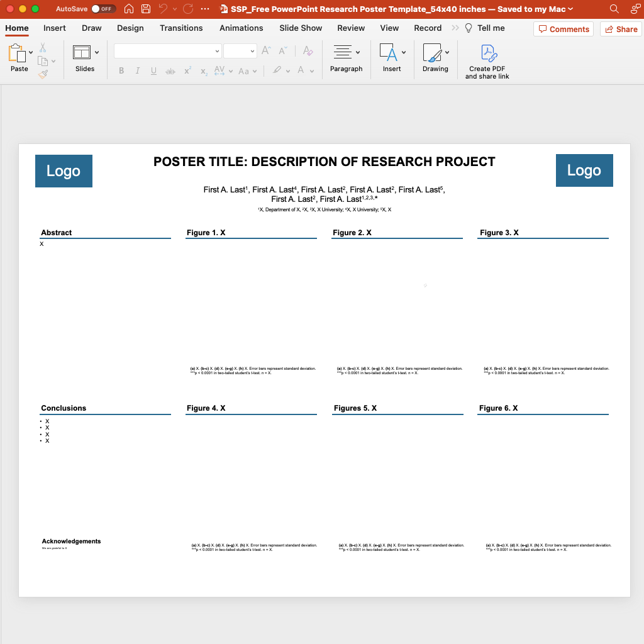The image size is (644, 644).
Task: Select the Bold formatting icon
Action: 121,70
